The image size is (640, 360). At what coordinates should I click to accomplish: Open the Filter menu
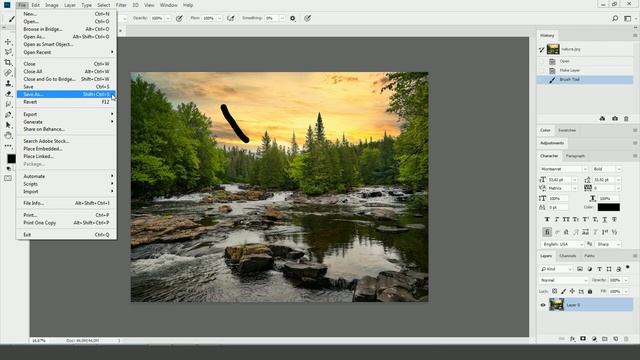121,5
